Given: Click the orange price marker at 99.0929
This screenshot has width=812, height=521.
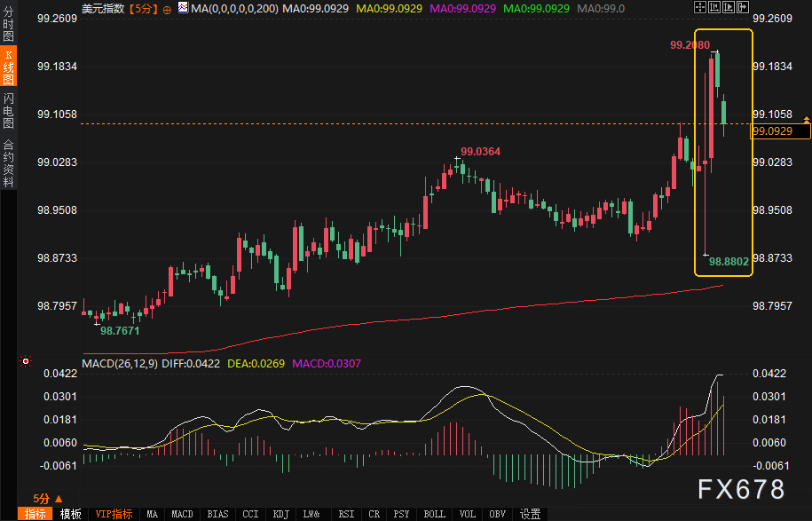Looking at the screenshot, I should (x=781, y=131).
